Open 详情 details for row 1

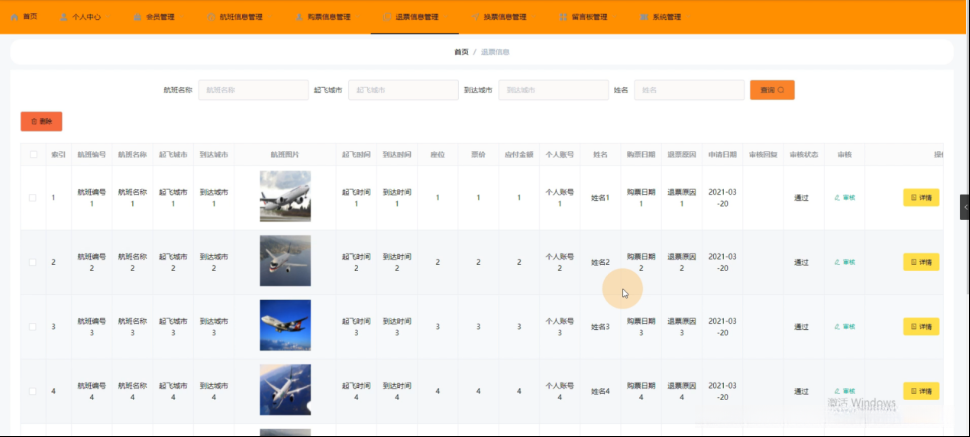pyautogui.click(x=921, y=197)
